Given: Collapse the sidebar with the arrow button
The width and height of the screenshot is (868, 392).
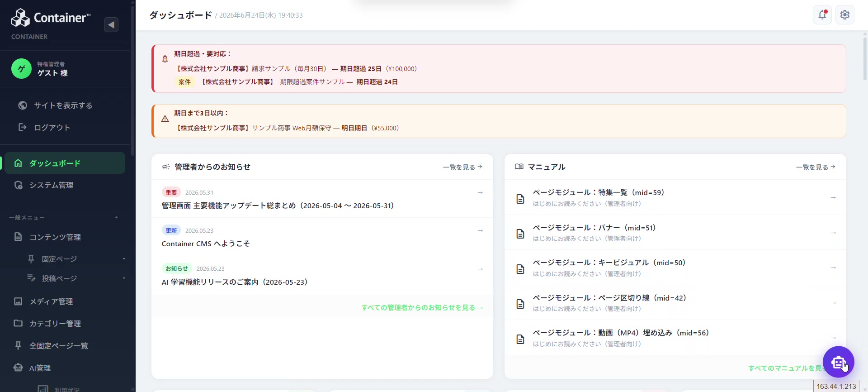Looking at the screenshot, I should (111, 24).
